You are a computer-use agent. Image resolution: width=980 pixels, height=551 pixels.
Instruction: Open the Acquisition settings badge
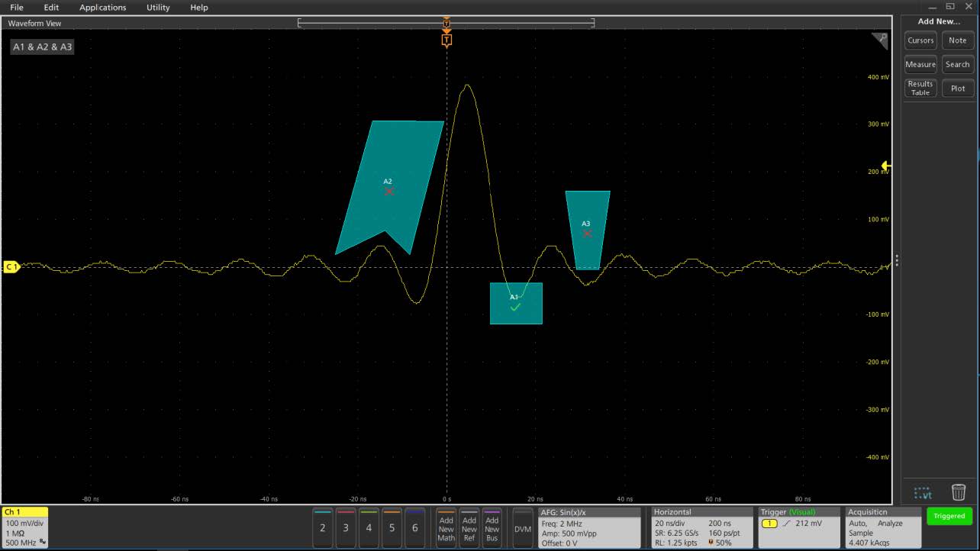882,527
